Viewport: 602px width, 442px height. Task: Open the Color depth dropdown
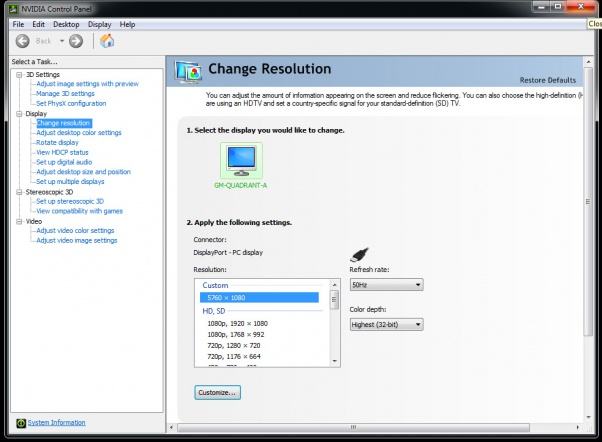pos(387,324)
